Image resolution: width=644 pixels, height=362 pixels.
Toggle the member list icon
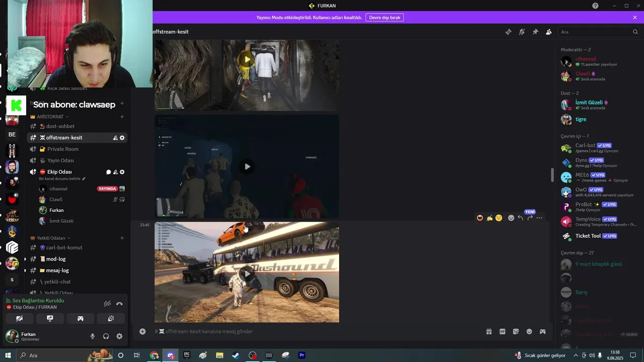point(549,32)
